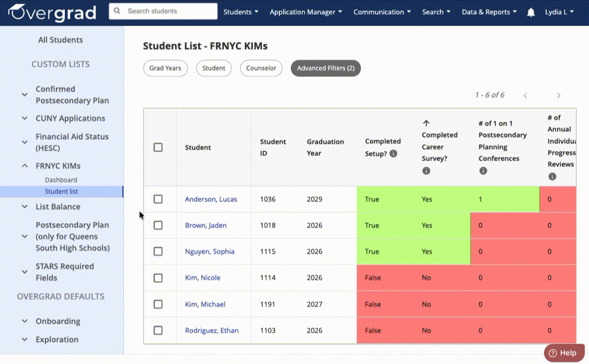This screenshot has height=364, width=589.
Task: Expand the List Balance section
Action: coord(25,207)
